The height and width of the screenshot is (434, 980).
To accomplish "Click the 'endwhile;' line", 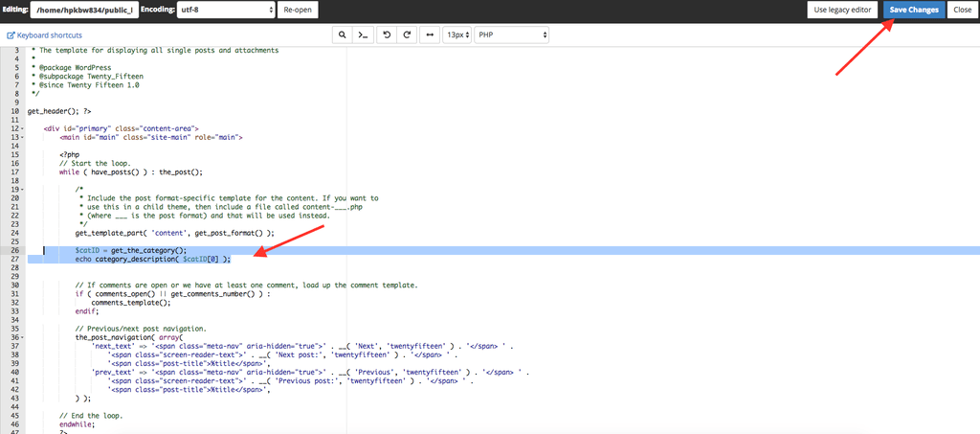I will pyautogui.click(x=77, y=424).
